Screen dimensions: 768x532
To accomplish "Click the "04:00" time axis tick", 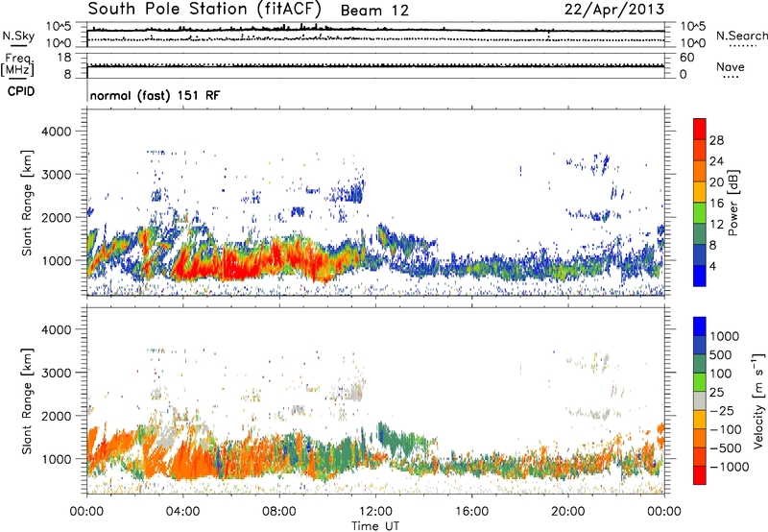I will click(182, 512).
